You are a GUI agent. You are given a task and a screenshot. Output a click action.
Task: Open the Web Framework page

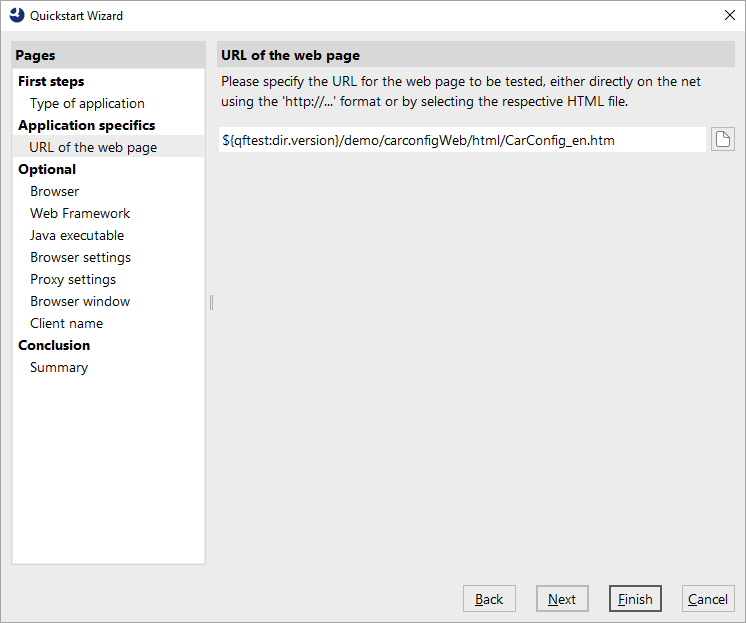[80, 213]
